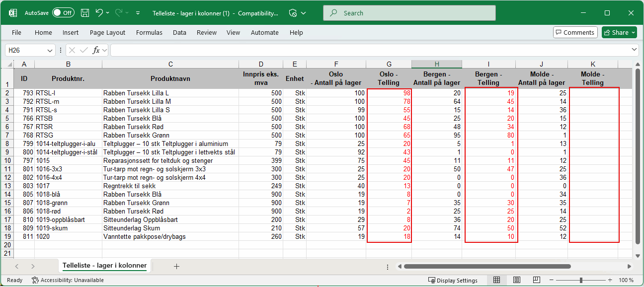
Task: Toggle the AutoSave switch
Action: click(63, 13)
